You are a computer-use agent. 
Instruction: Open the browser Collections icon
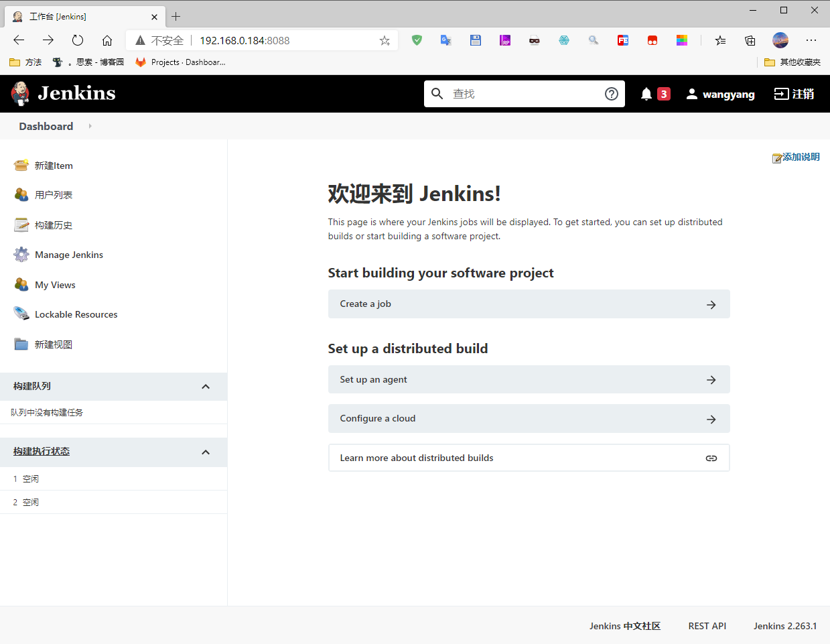pos(750,40)
